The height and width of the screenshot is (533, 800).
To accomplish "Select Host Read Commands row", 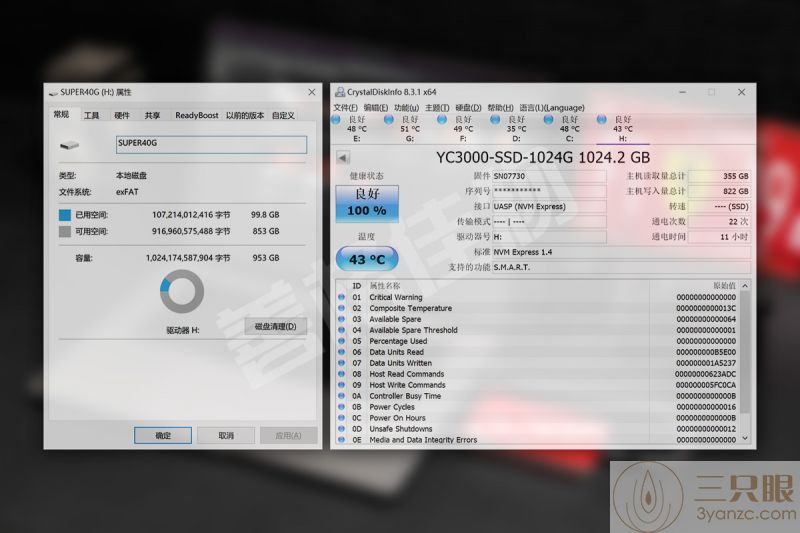I will click(x=538, y=374).
